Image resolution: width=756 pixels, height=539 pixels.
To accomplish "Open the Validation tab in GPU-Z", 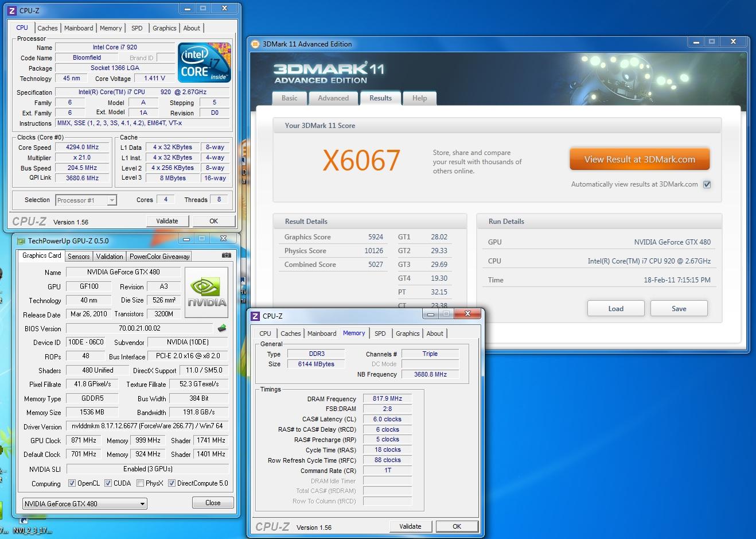I will (110, 257).
